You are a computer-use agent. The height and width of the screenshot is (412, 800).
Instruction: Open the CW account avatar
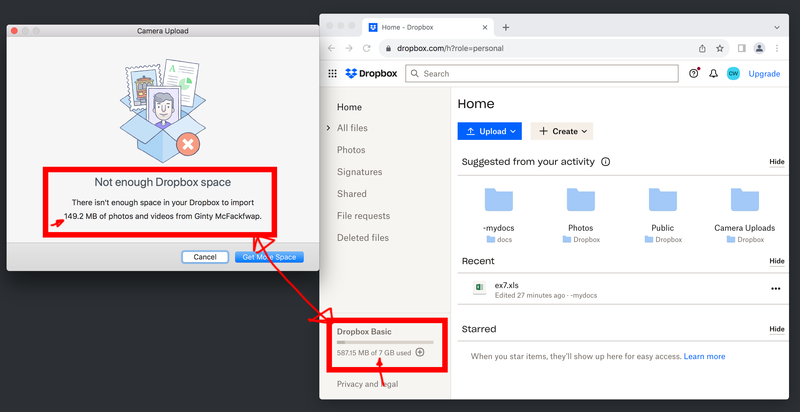point(733,73)
